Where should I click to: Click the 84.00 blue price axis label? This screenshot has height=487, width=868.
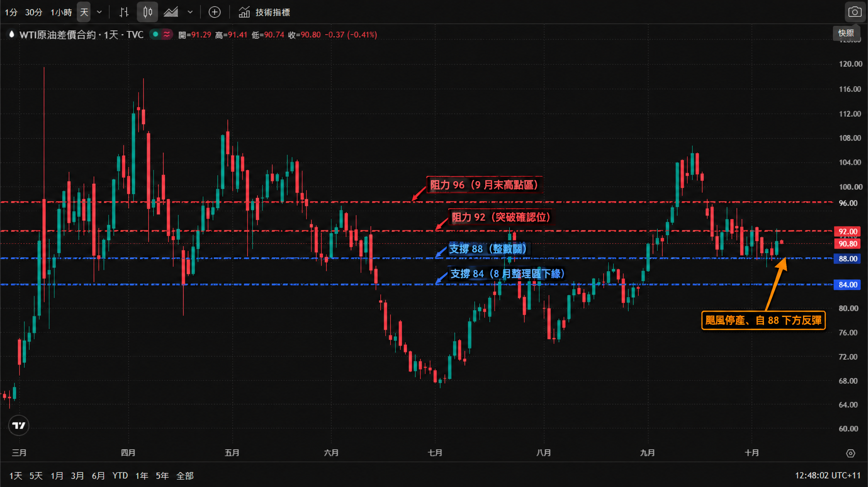click(847, 285)
